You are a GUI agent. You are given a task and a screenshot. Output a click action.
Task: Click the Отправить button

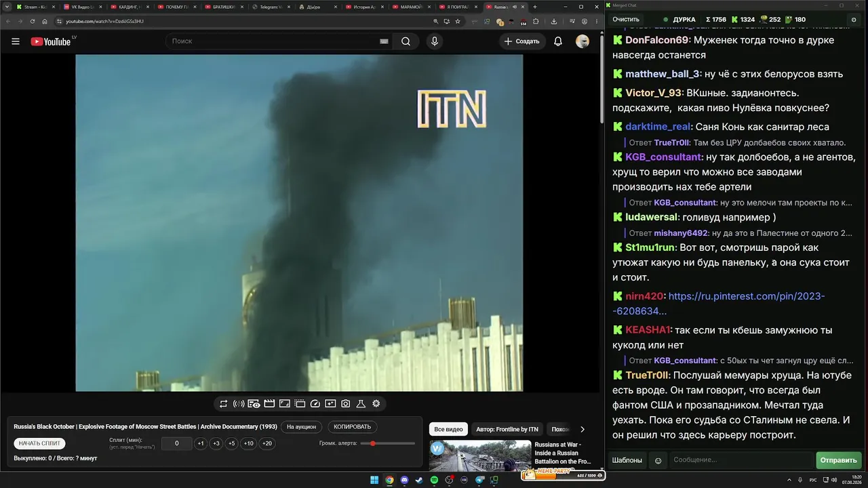coord(839,460)
